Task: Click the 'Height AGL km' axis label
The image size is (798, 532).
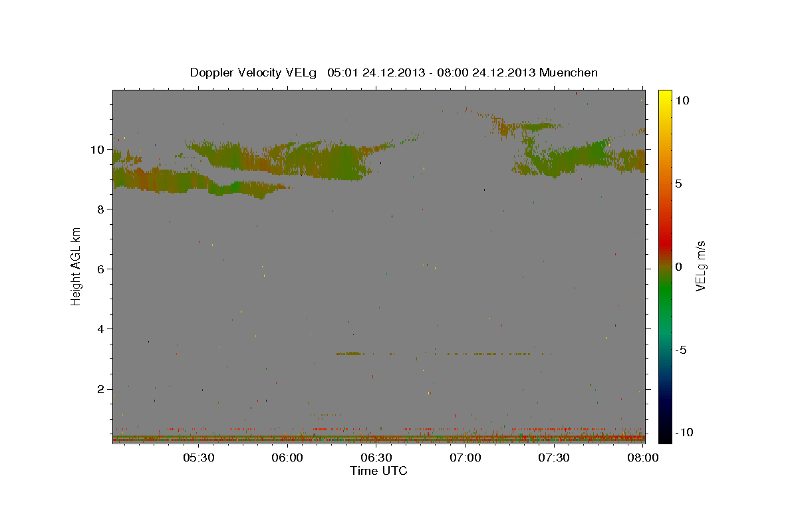Action: coord(76,265)
